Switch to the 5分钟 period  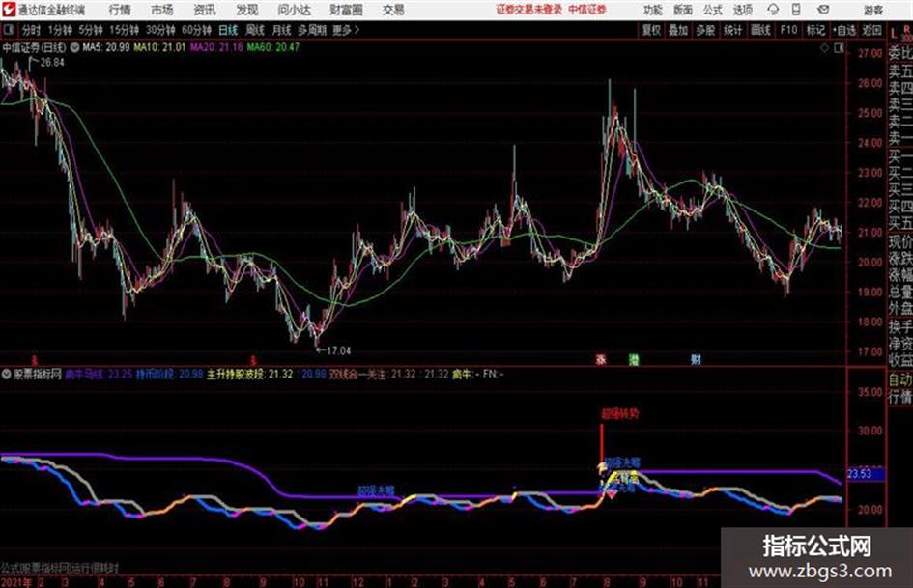(x=91, y=30)
